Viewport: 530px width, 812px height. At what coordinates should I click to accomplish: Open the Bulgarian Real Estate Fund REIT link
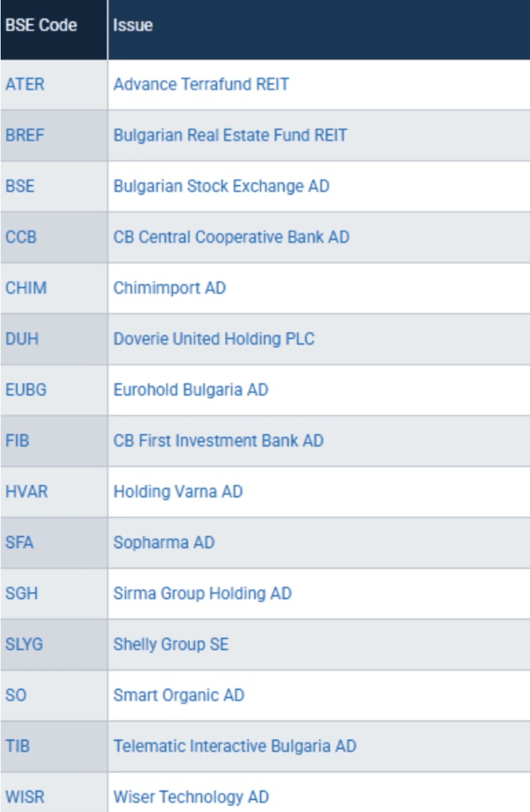click(230, 135)
